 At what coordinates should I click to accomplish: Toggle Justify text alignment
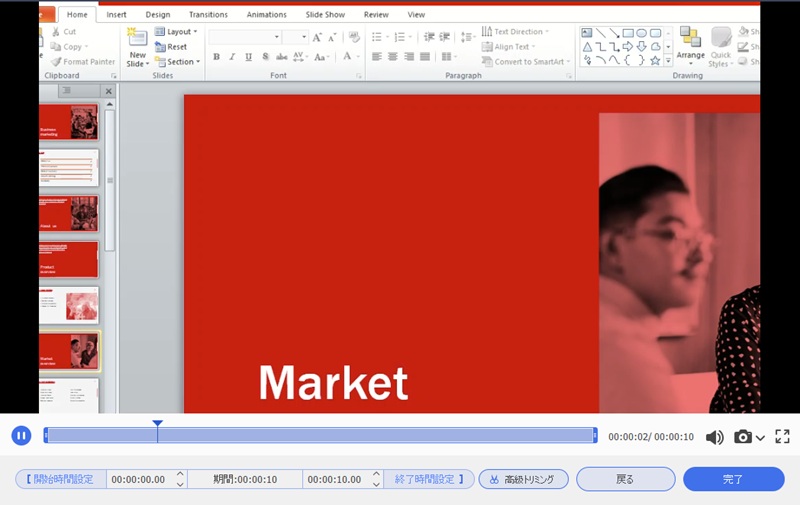(x=425, y=57)
